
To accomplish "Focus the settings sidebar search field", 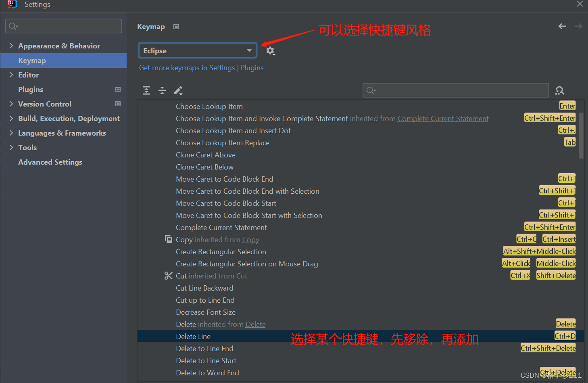I will coord(64,26).
